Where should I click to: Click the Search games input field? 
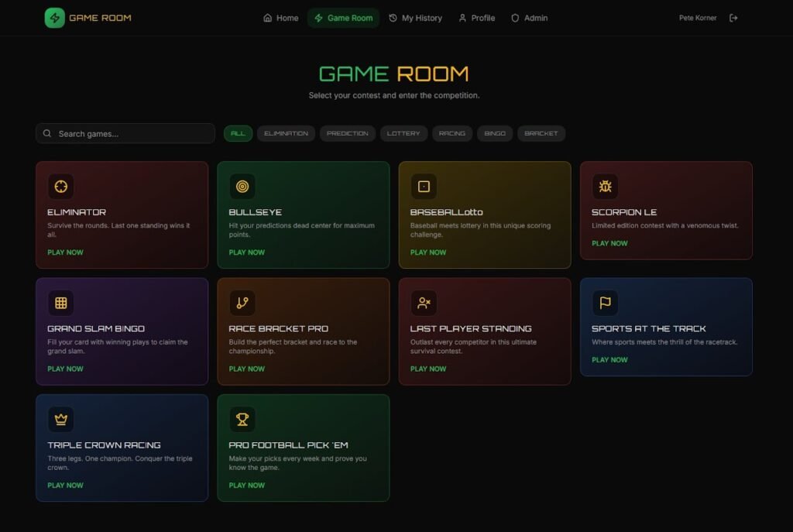(125, 133)
